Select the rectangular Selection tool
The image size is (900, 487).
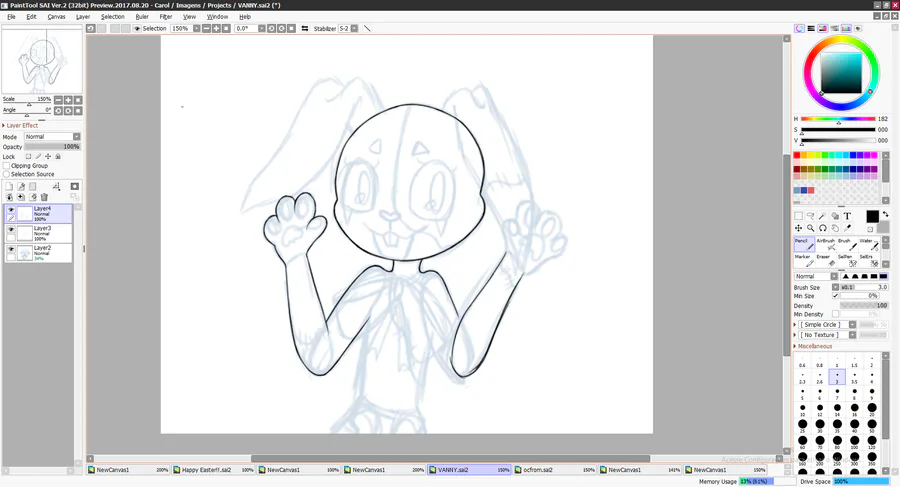[798, 216]
